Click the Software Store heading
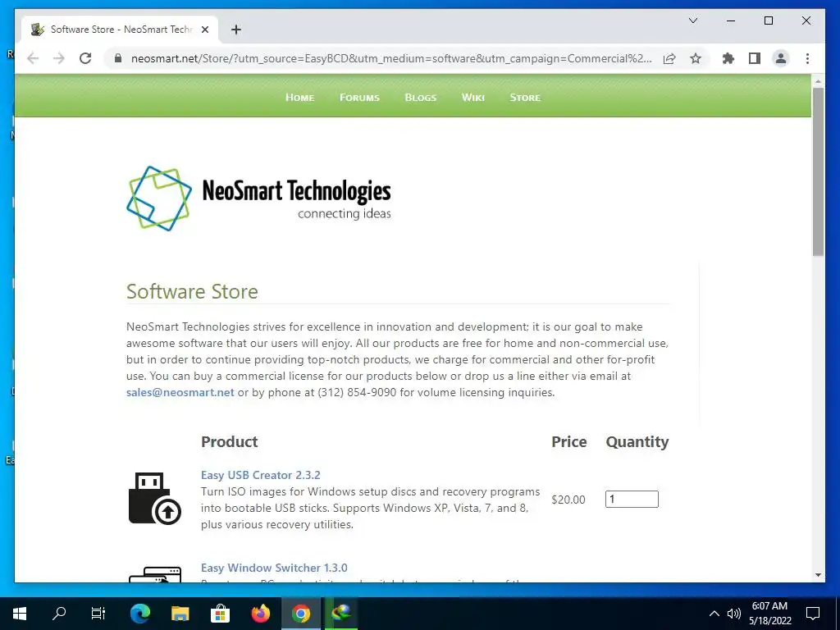840x630 pixels. 192,291
